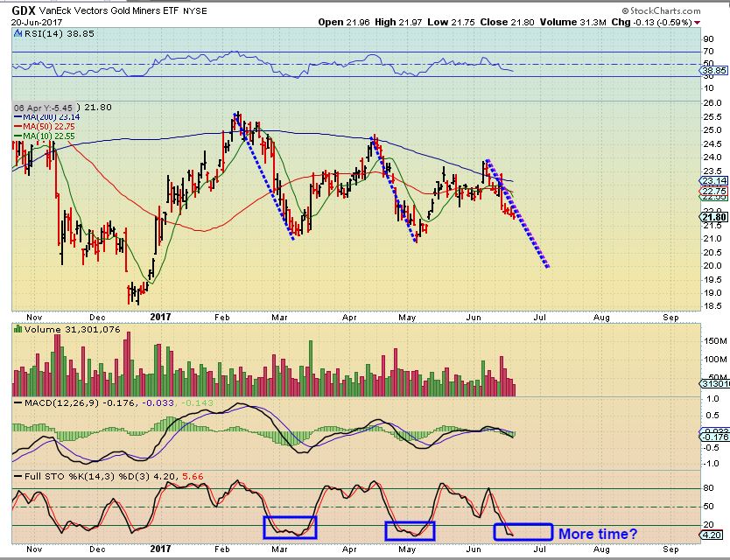The height and width of the screenshot is (560, 730).
Task: Click the Dec label on bottom stochastic axis
Action: (97, 549)
